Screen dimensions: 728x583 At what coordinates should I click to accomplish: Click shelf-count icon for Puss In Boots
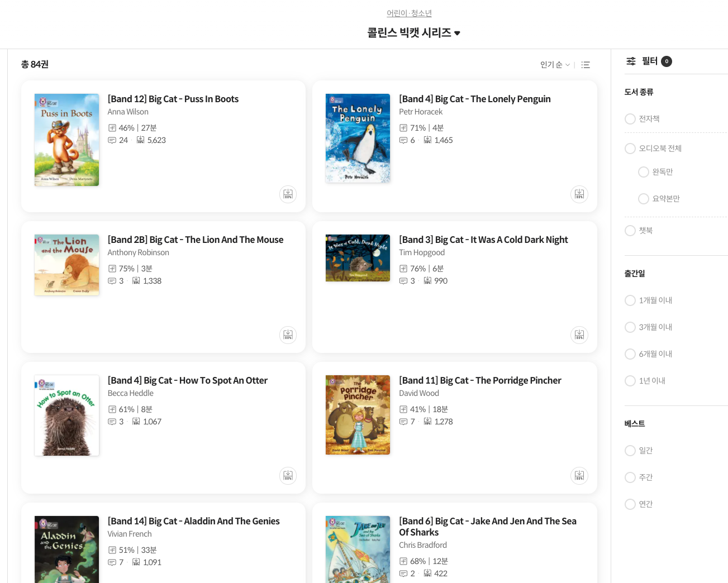[x=141, y=140]
